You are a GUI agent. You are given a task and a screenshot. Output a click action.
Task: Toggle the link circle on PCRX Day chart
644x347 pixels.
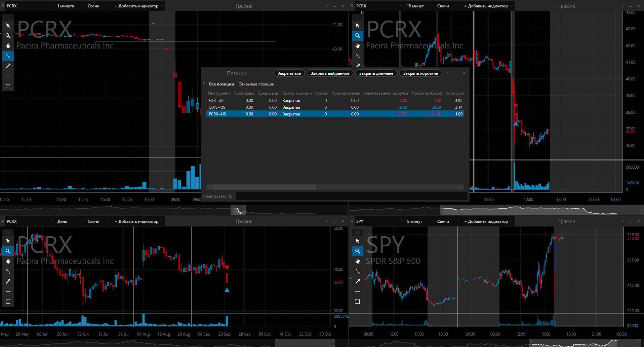(x=2, y=221)
